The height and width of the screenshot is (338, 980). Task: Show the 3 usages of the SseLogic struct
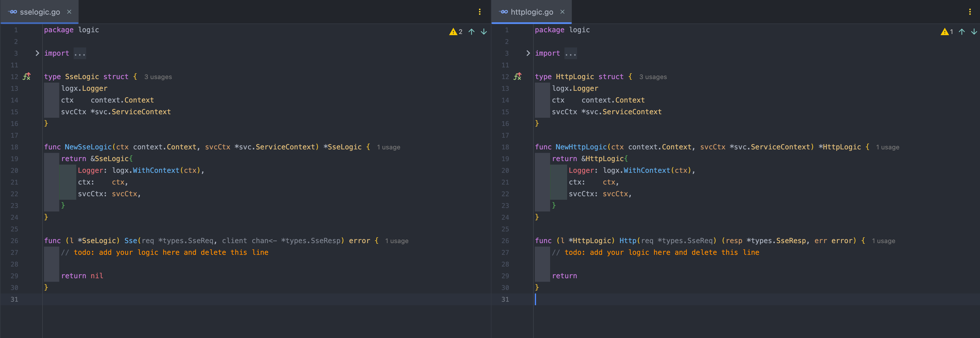tap(158, 77)
